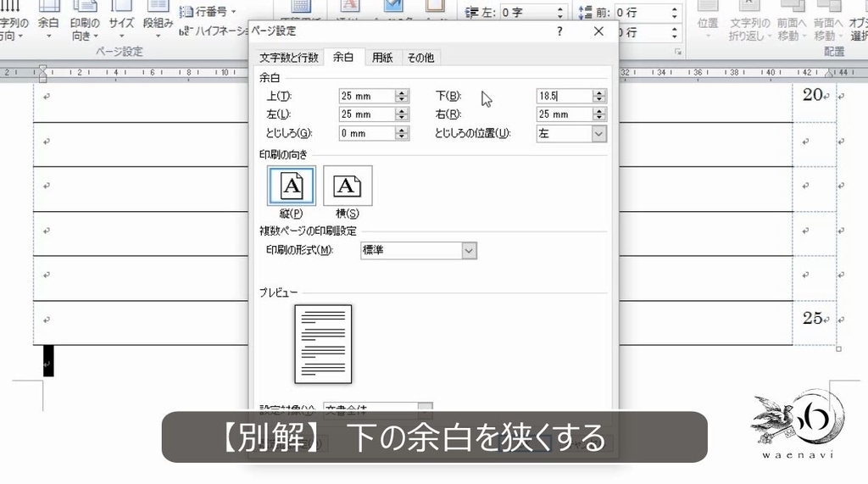Click the left indent marker on ruler
Screen dimensions: 868x484
pyautogui.click(x=42, y=73)
